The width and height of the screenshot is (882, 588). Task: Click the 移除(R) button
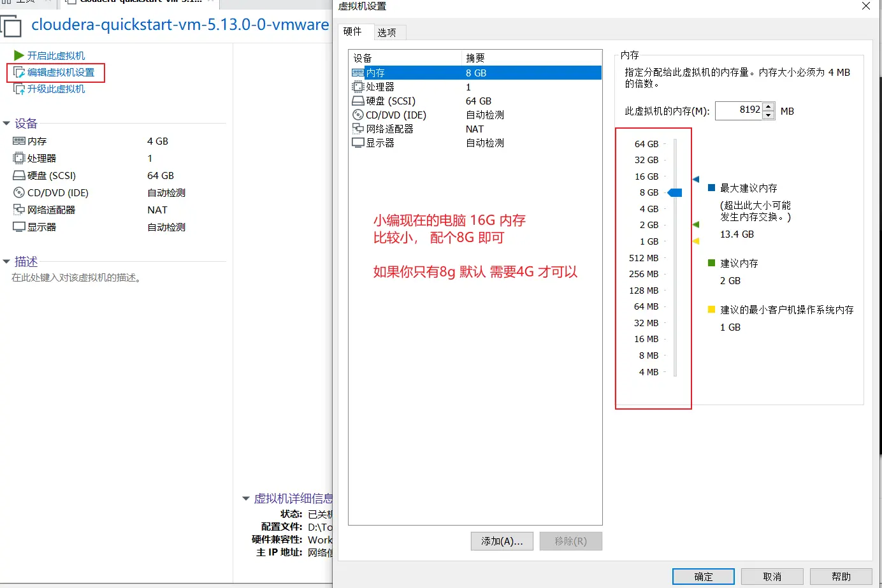(570, 541)
